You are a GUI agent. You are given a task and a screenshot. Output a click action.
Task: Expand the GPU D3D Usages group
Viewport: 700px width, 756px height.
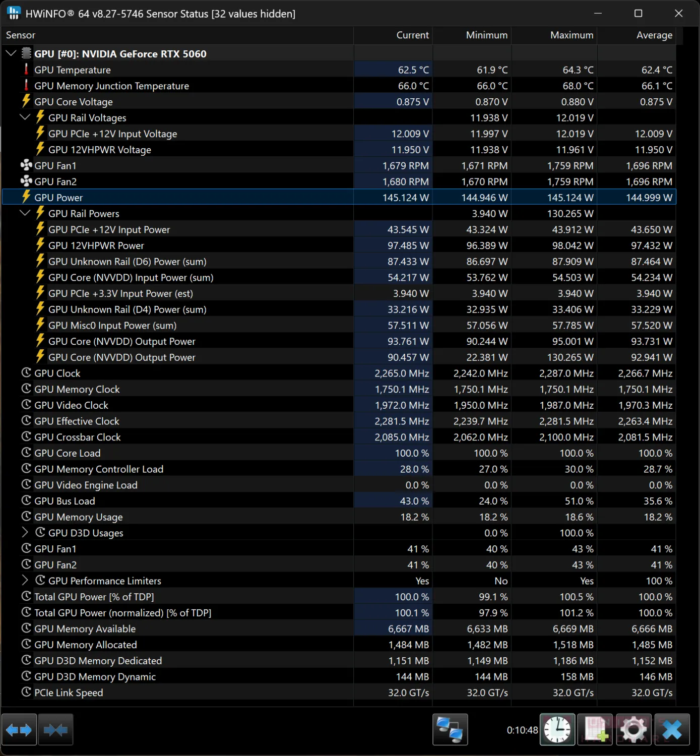[x=25, y=532]
